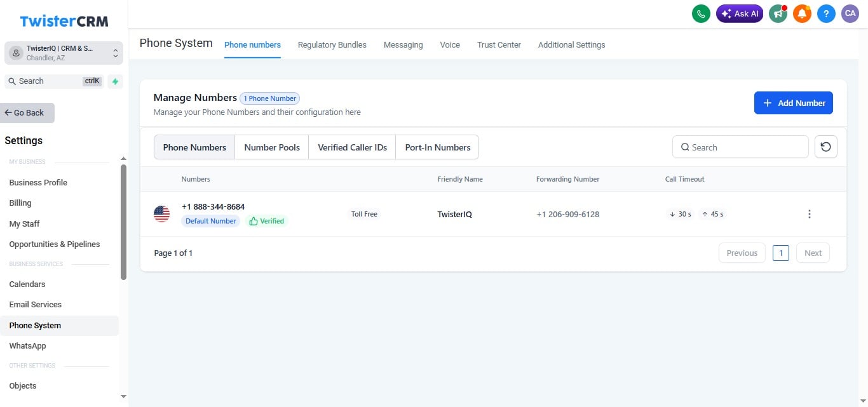Image resolution: width=868 pixels, height=407 pixels.
Task: Click the blue help question mark icon
Action: pos(826,13)
